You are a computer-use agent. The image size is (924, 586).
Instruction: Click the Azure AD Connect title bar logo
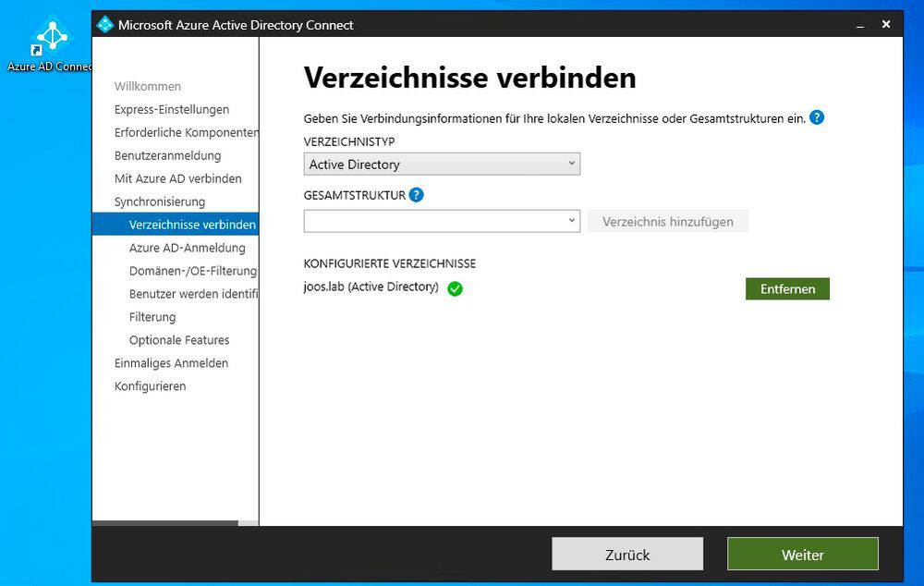105,25
